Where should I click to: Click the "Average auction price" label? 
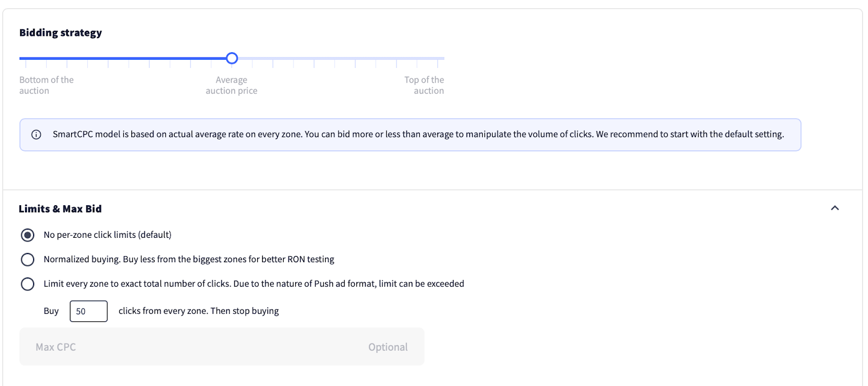pyautogui.click(x=232, y=85)
